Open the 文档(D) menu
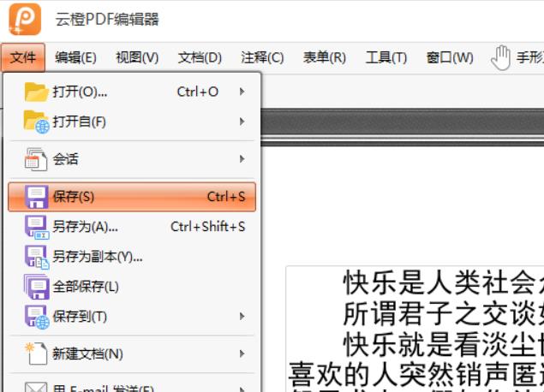The image size is (544, 392). (200, 57)
